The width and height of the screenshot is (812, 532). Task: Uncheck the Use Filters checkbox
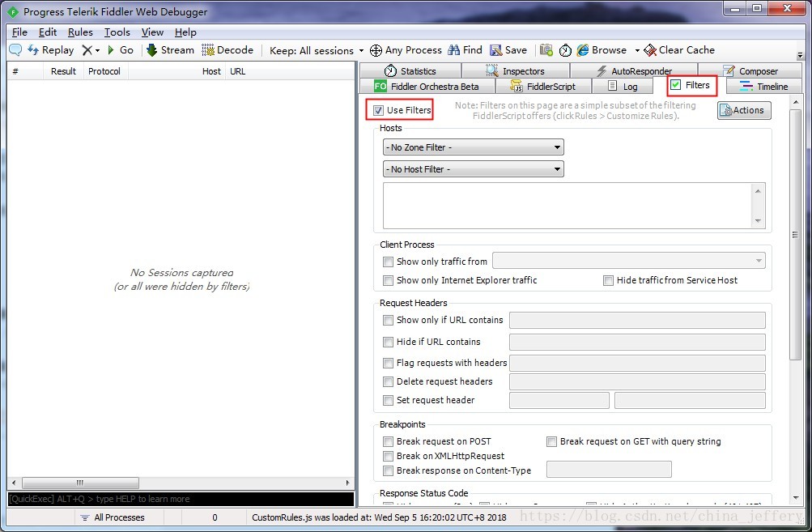pyautogui.click(x=379, y=110)
